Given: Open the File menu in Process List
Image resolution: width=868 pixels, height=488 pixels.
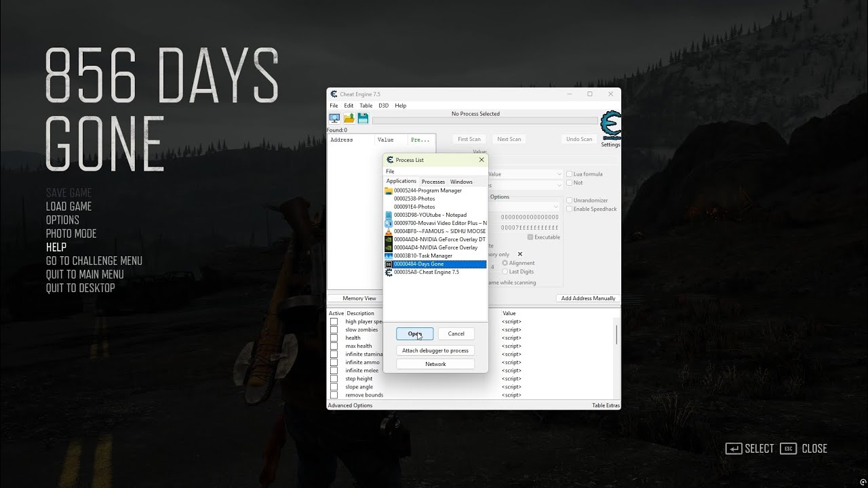Looking at the screenshot, I should (390, 171).
